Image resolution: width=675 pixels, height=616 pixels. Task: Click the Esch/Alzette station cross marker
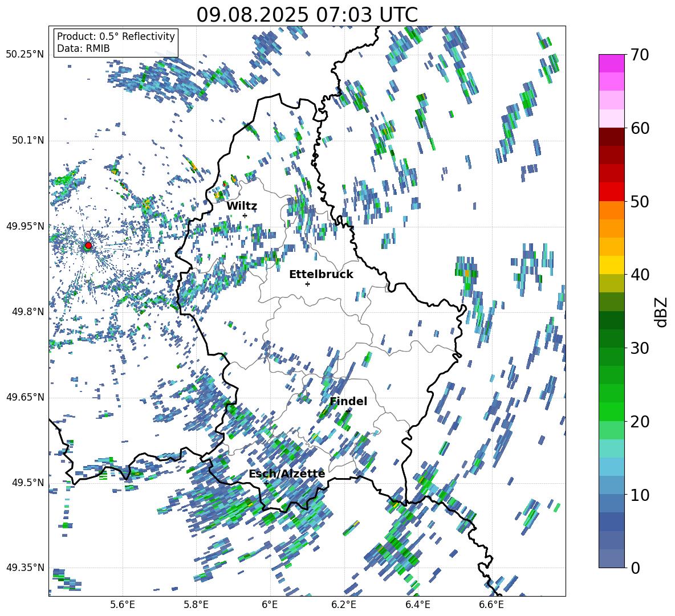point(266,483)
